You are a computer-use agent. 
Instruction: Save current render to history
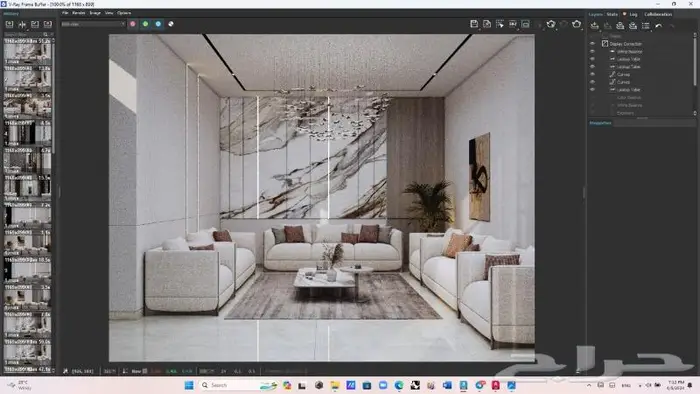(9, 24)
